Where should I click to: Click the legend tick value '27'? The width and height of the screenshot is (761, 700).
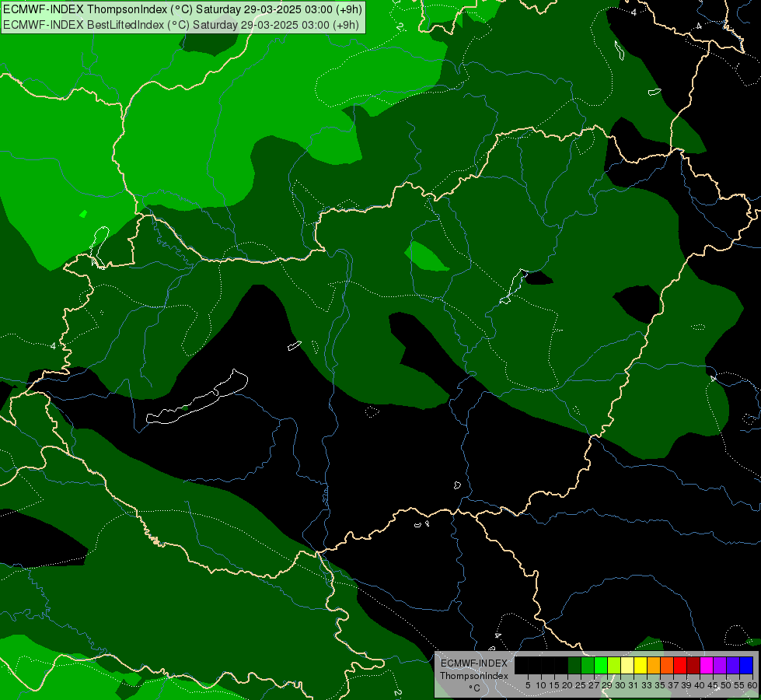[594, 685]
